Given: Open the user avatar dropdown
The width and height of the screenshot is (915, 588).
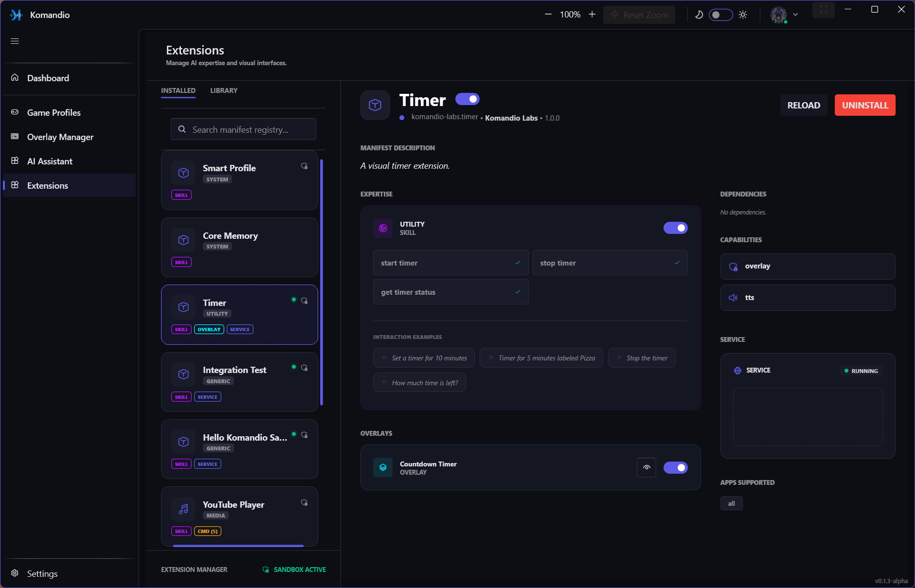Looking at the screenshot, I should [x=784, y=15].
